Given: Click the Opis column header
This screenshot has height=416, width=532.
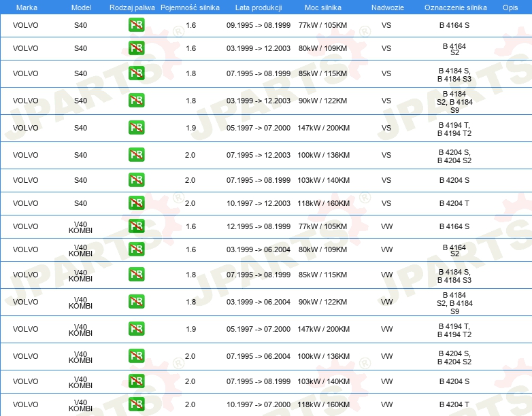Looking at the screenshot, I should (510, 7).
